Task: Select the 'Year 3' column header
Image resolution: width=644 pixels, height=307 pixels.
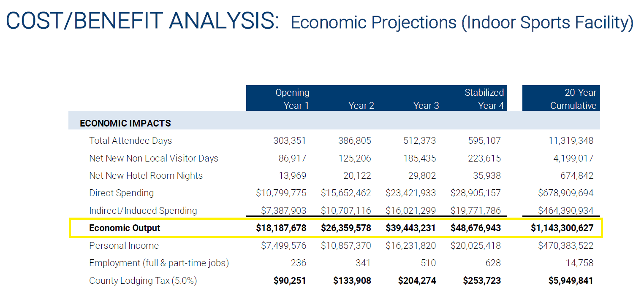Action: (x=426, y=105)
